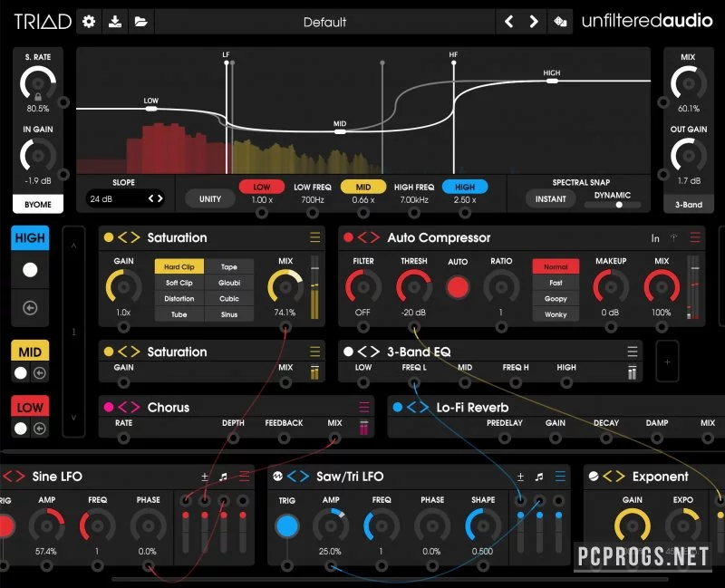Open Saturation module hamburger menu in HIGH row
This screenshot has width=725, height=588.
pos(314,237)
